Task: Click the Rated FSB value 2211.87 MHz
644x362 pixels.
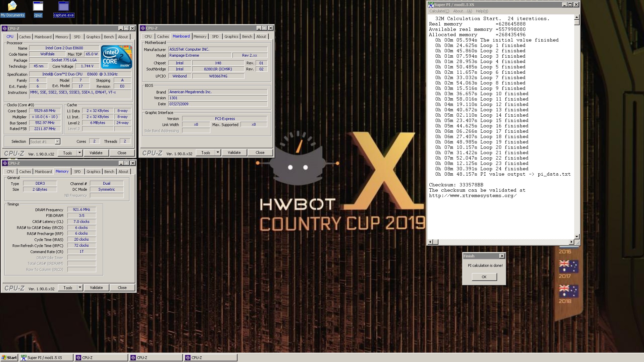Action: [x=45, y=129]
